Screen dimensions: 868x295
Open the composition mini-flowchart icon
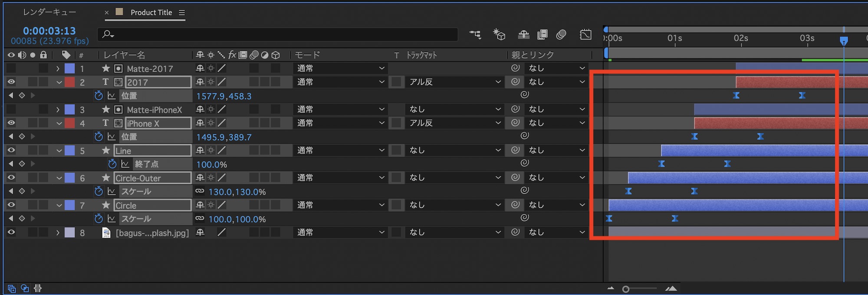tap(475, 34)
